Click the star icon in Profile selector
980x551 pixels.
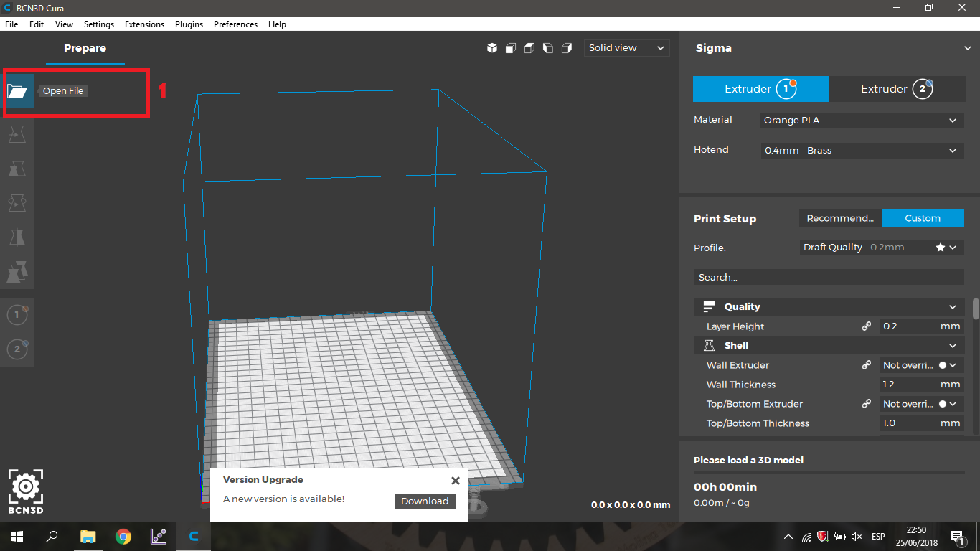tap(941, 247)
